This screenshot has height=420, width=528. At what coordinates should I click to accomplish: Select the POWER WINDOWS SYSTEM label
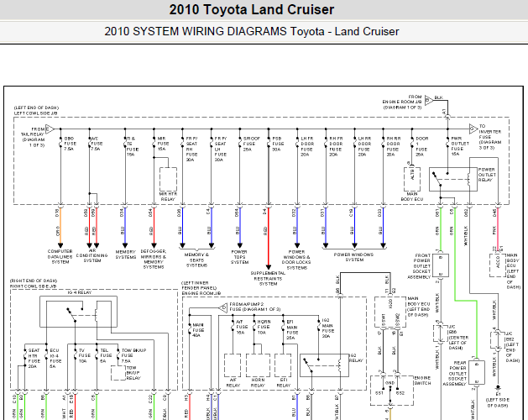coord(354,257)
